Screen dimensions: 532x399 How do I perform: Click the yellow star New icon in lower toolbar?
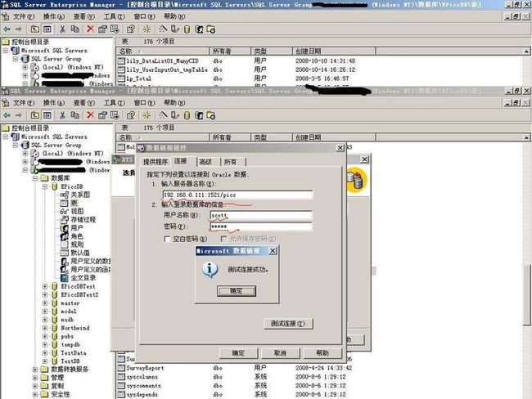tap(147, 115)
